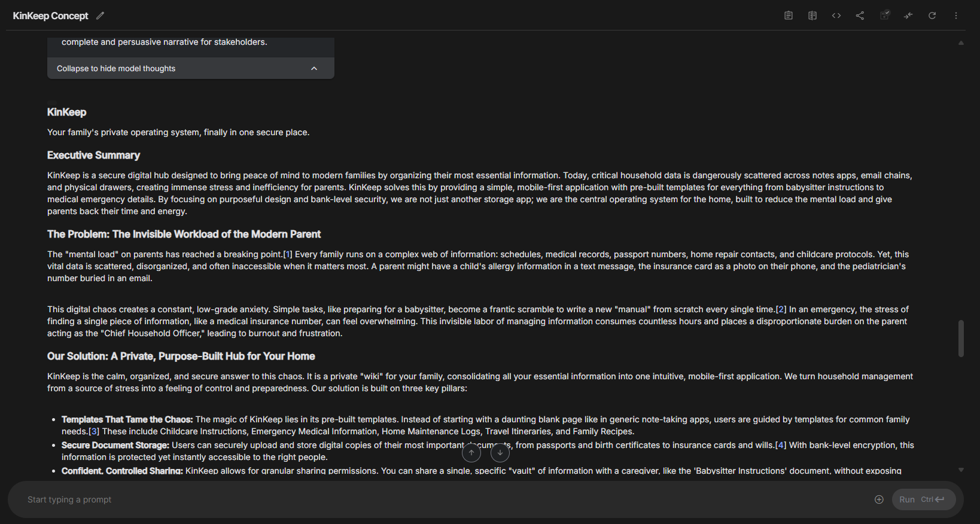Click the Get code angle brackets icon
980x524 pixels.
(836, 16)
